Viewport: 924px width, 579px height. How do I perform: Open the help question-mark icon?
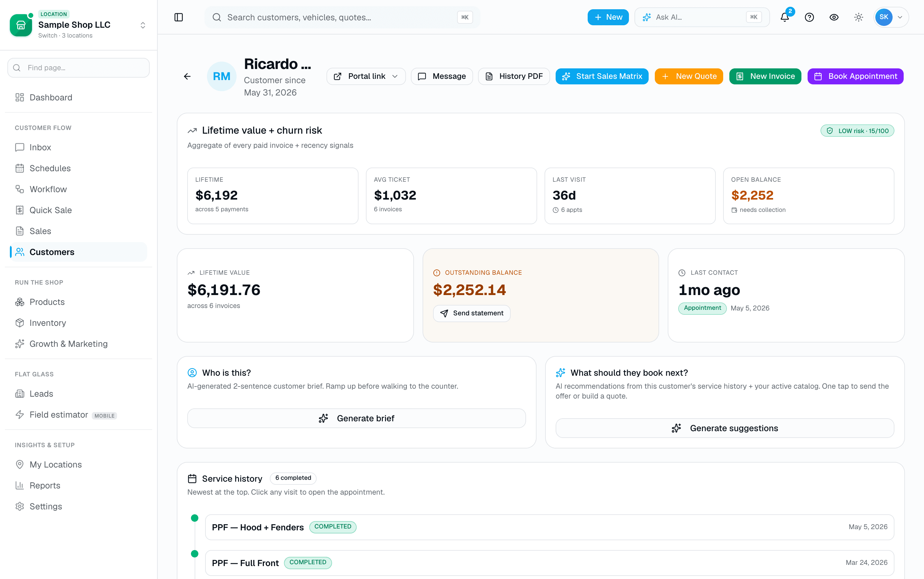[809, 17]
